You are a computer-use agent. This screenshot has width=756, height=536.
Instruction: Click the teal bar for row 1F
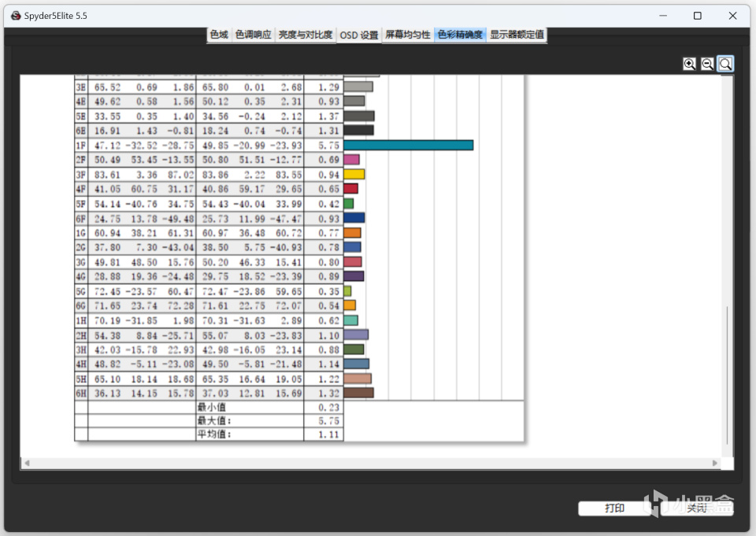pyautogui.click(x=409, y=145)
